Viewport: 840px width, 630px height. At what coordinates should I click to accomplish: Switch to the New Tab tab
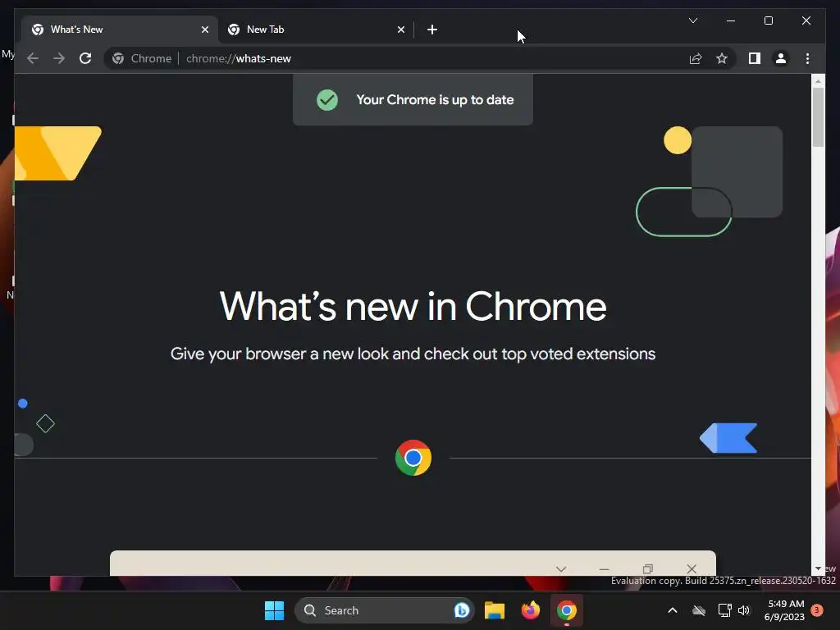[x=316, y=30]
